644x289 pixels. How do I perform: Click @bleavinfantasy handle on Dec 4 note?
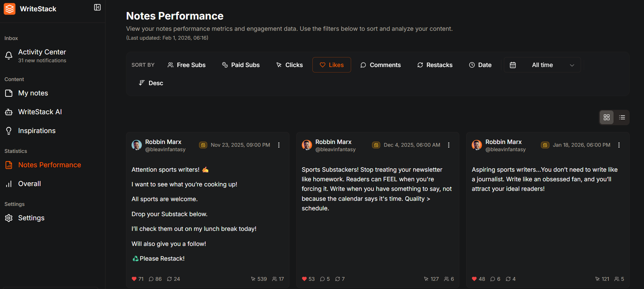pos(335,149)
